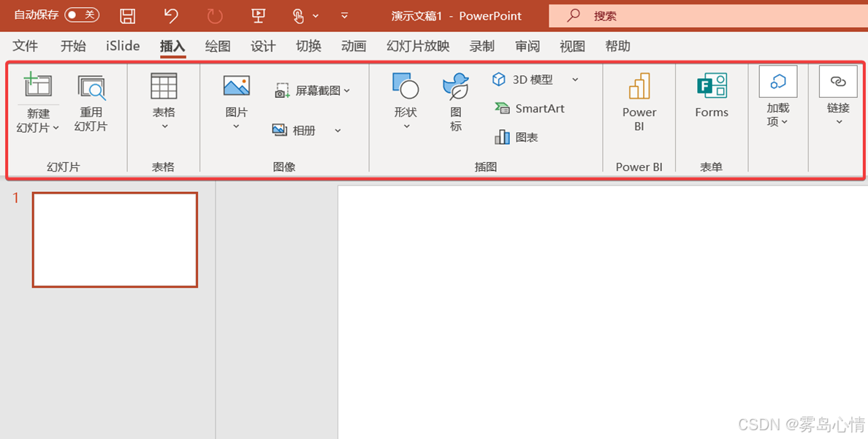Open the 幻灯片放映 ribbon tab
Screen dimensions: 868x439
[x=416, y=45]
